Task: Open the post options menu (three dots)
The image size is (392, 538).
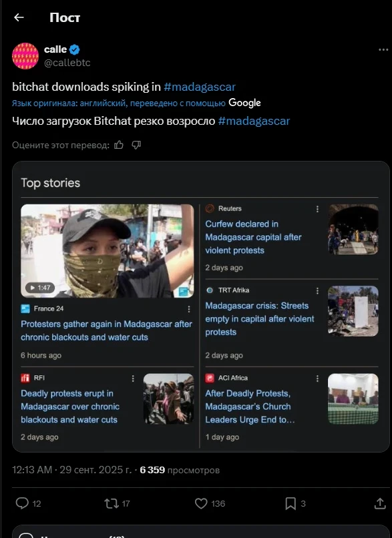Action: pyautogui.click(x=383, y=49)
